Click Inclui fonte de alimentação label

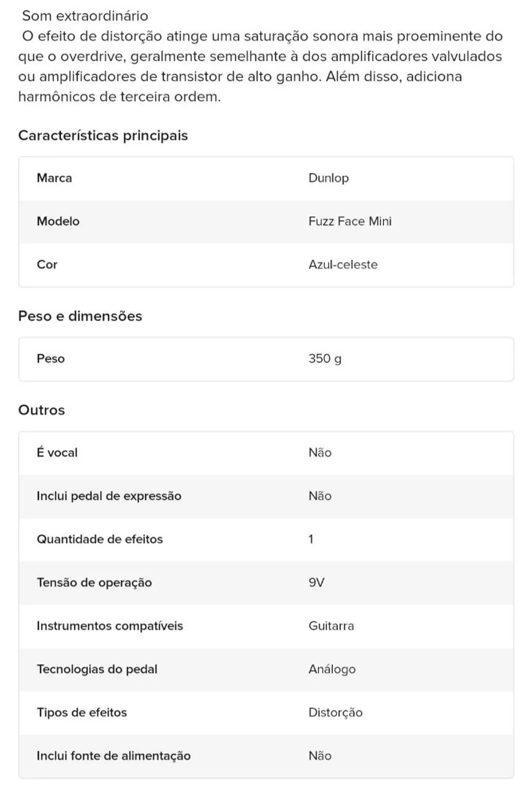(113, 756)
